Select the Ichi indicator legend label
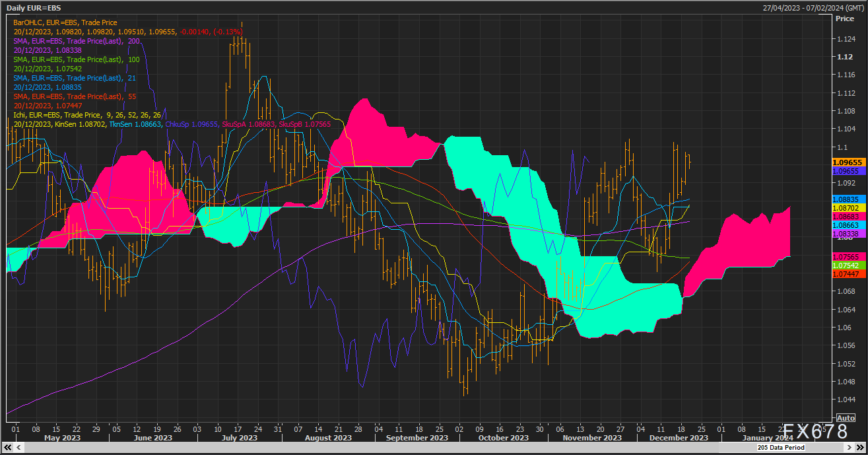Viewport: 868px width, 455px height. pyautogui.click(x=87, y=115)
